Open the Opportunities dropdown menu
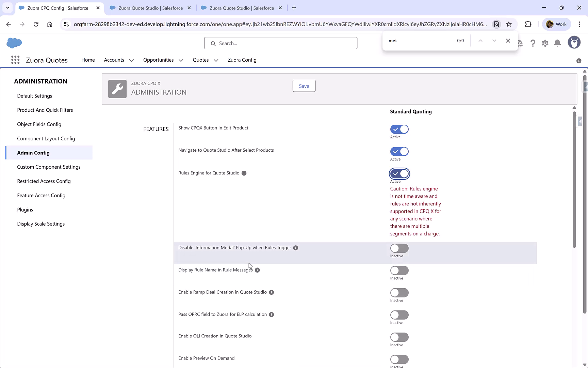 click(181, 60)
